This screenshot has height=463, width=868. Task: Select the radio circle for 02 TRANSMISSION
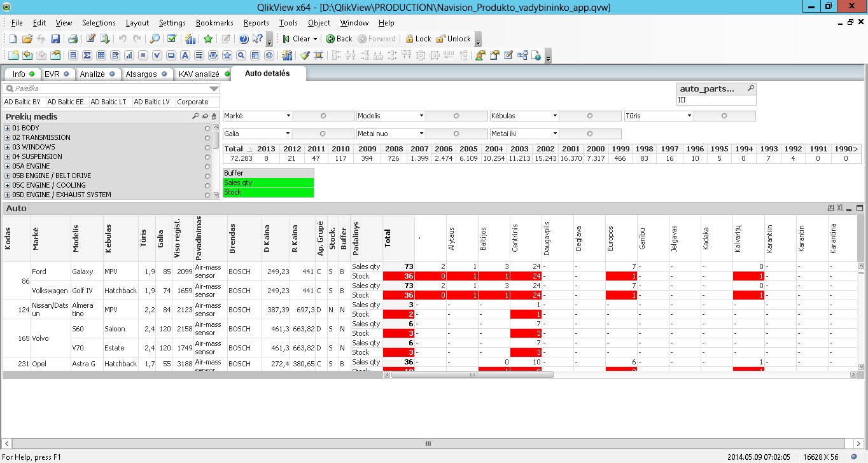coord(207,137)
